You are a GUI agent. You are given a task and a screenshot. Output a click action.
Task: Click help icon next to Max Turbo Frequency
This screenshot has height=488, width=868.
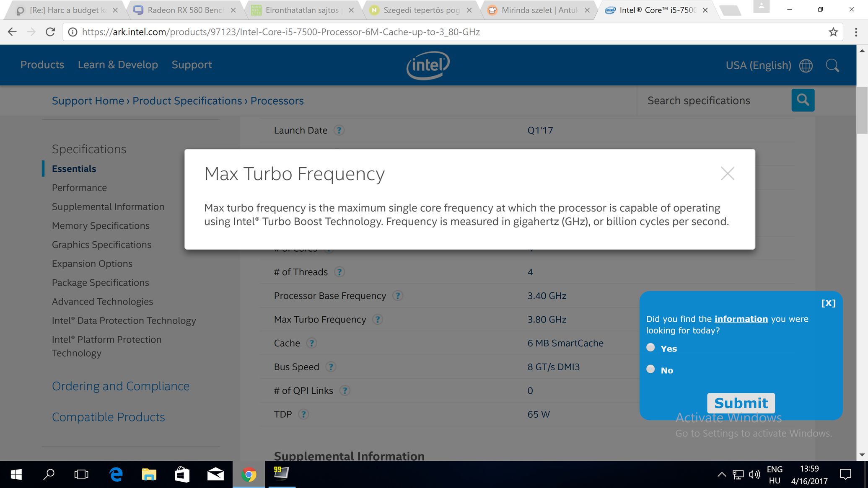[x=378, y=320]
